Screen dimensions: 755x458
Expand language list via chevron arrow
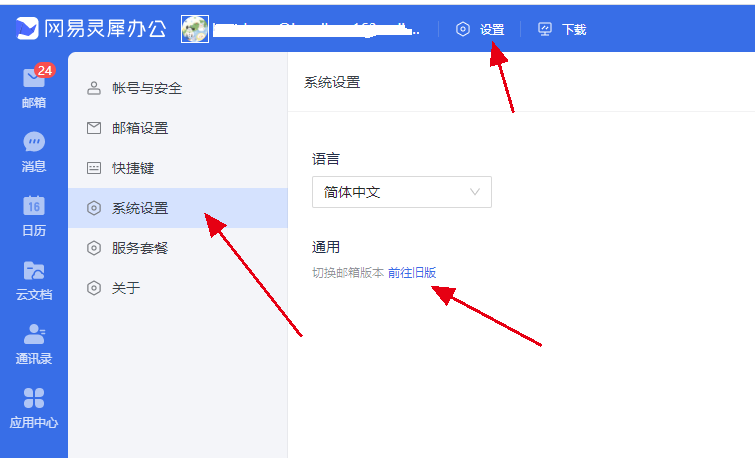475,192
